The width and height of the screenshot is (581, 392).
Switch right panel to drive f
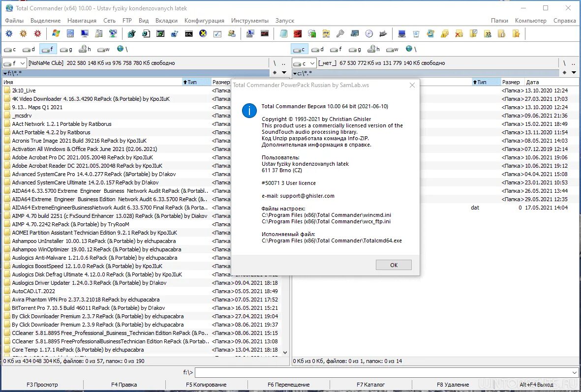pyautogui.click(x=336, y=49)
